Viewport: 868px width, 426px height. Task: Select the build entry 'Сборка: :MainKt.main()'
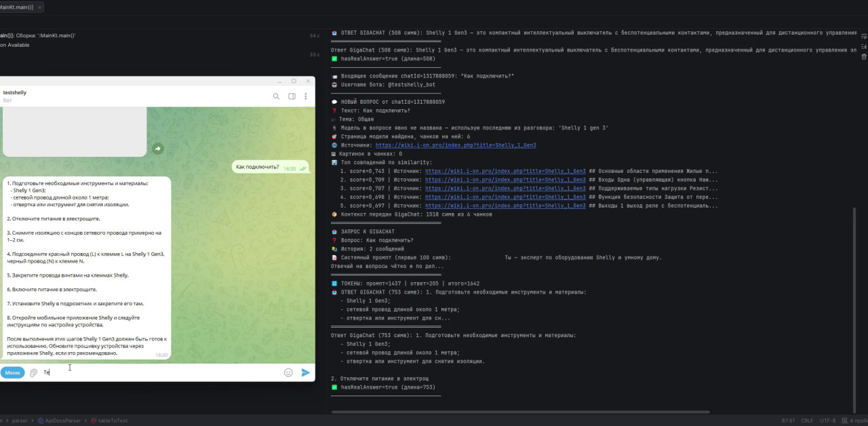pyautogui.click(x=39, y=35)
